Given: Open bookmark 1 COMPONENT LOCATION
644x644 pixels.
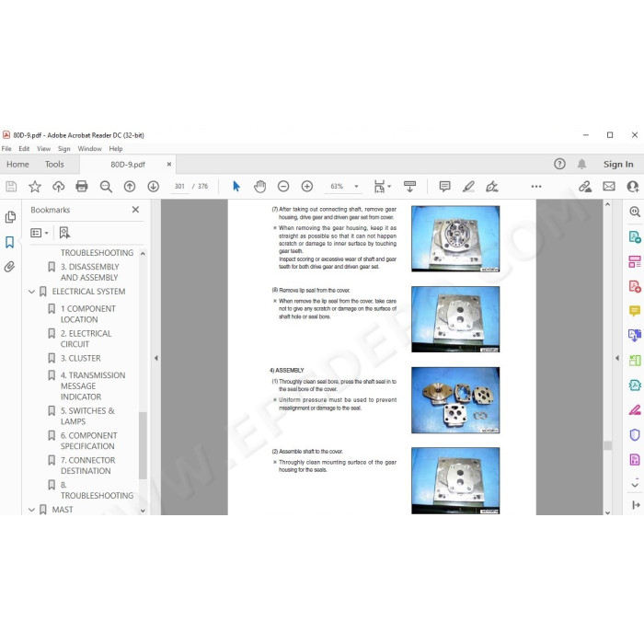Looking at the screenshot, I should coord(88,315).
